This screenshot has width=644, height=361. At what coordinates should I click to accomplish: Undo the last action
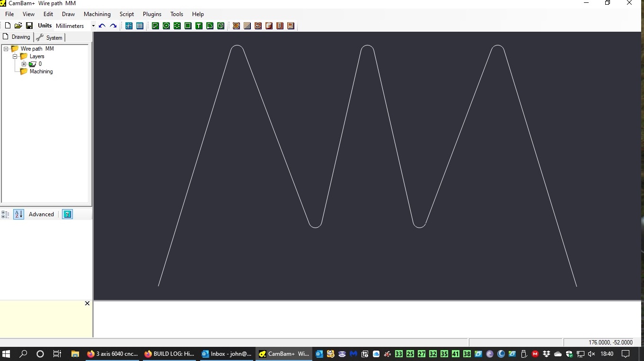click(x=102, y=26)
